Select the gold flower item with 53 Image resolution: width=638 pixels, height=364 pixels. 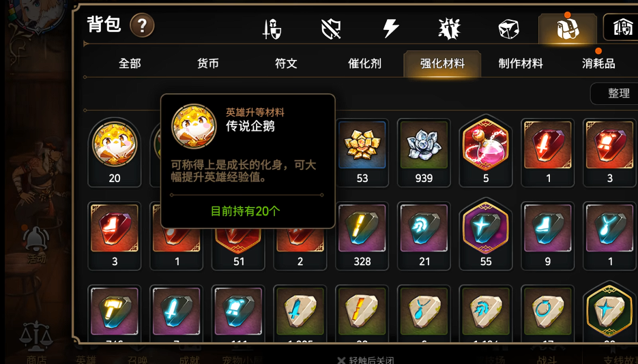[x=362, y=152]
